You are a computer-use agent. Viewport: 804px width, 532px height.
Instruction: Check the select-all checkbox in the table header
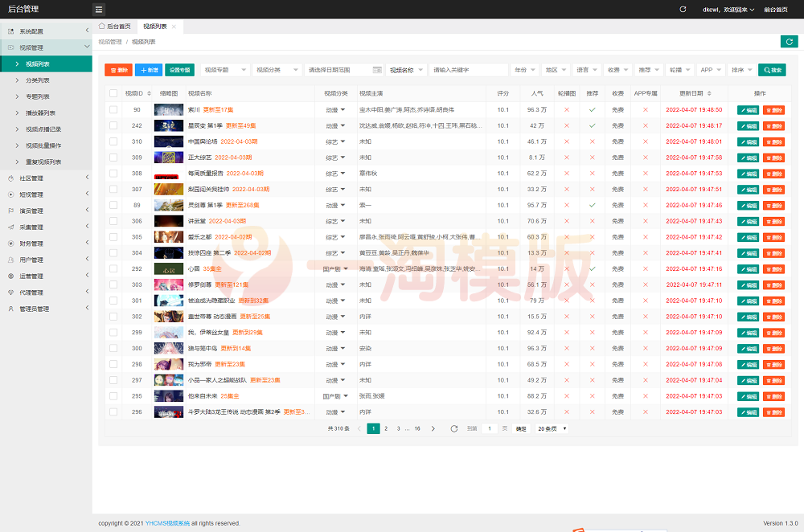[x=113, y=93]
